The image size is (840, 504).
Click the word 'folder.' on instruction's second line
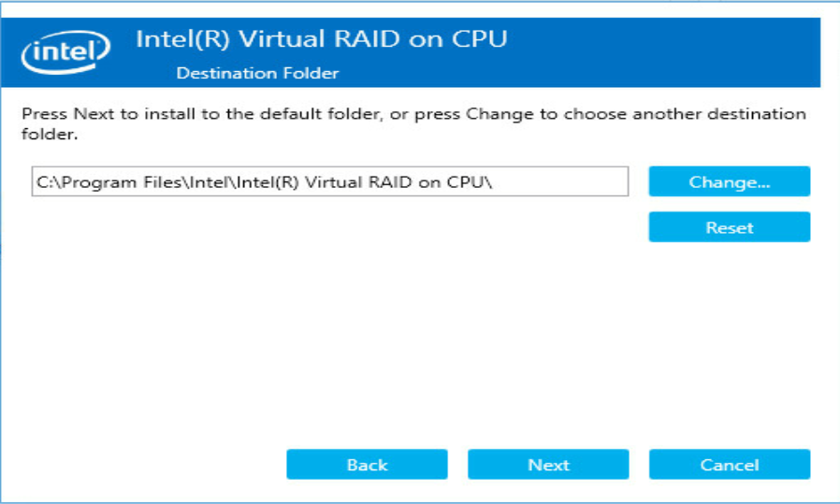[50, 134]
